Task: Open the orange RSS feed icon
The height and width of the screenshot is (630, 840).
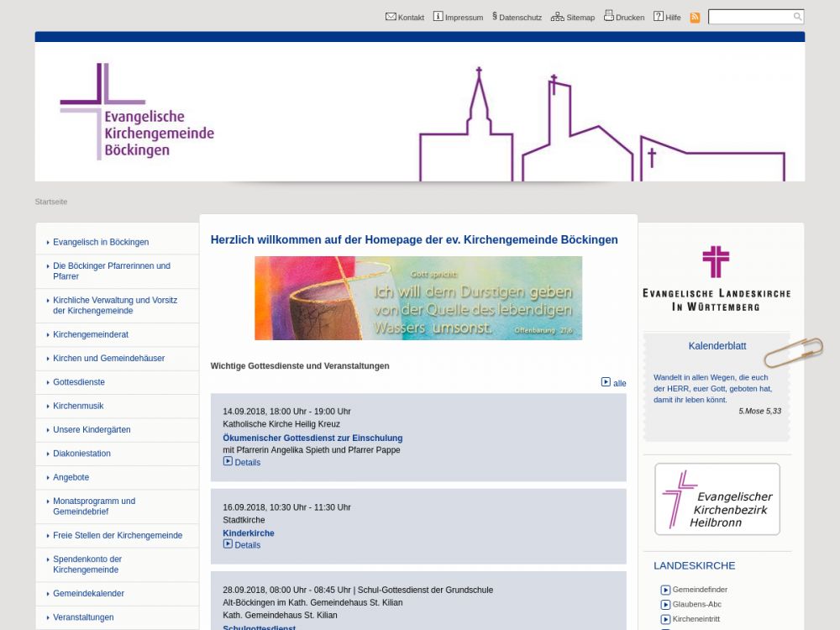Action: tap(695, 18)
